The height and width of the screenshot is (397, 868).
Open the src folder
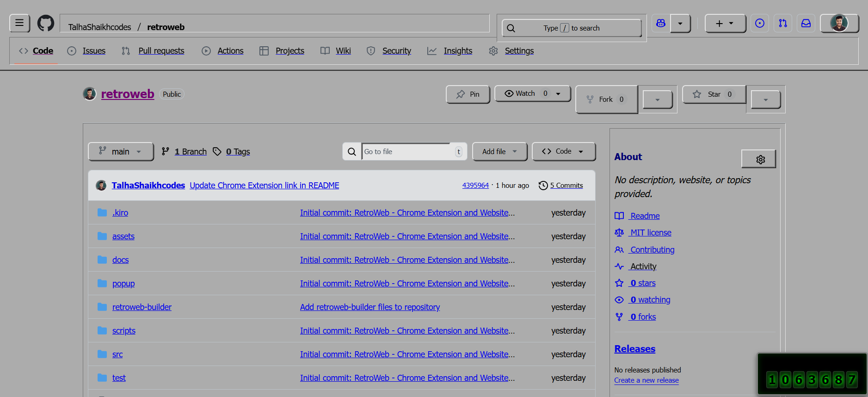tap(117, 354)
